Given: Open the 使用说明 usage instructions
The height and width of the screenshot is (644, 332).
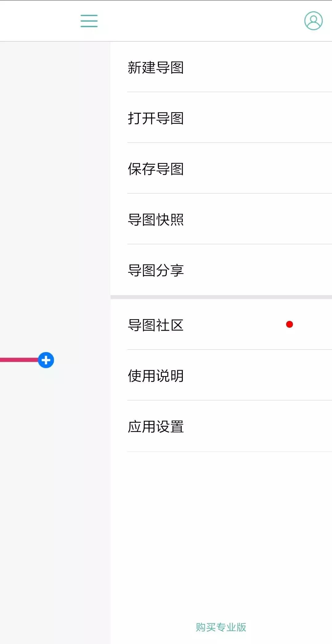Looking at the screenshot, I should [156, 376].
